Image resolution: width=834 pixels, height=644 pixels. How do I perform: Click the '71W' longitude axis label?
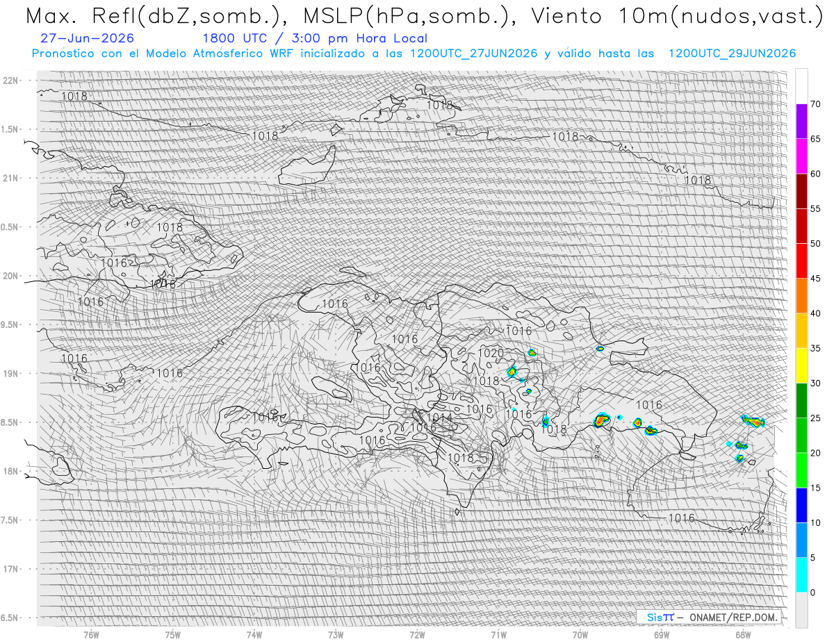(x=498, y=634)
